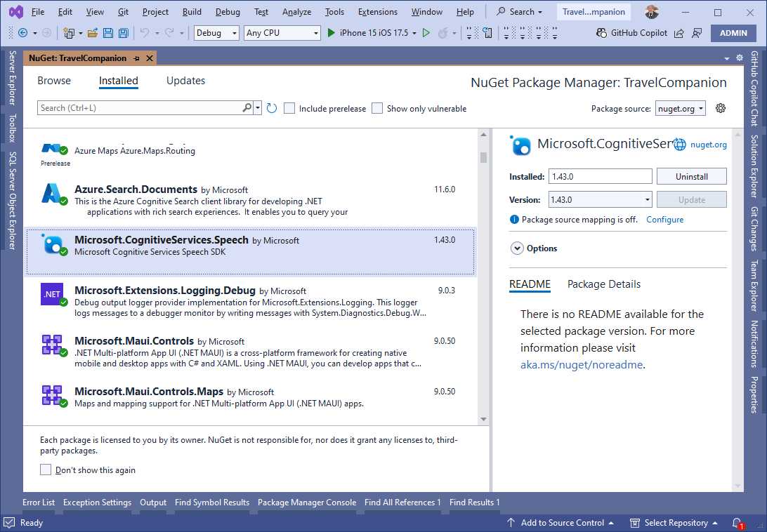767x532 pixels.
Task: Enable Include prerelease checkbox
Action: click(289, 108)
